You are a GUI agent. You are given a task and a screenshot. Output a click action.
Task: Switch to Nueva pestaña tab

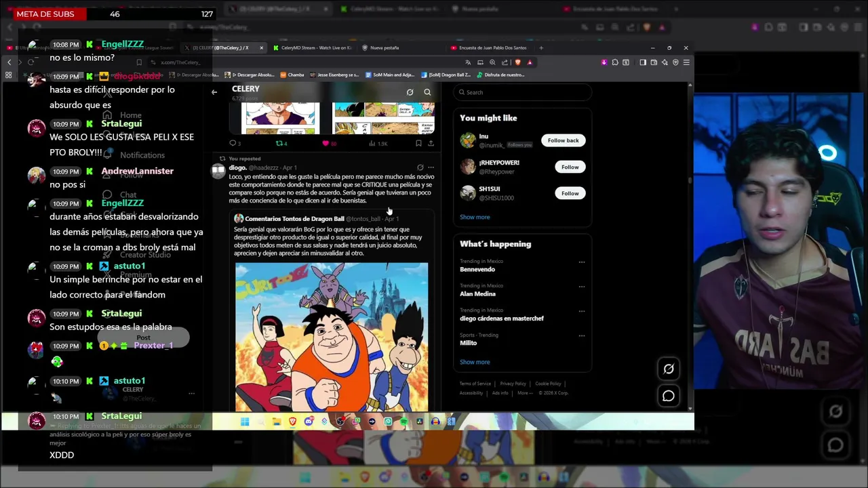[x=400, y=48]
